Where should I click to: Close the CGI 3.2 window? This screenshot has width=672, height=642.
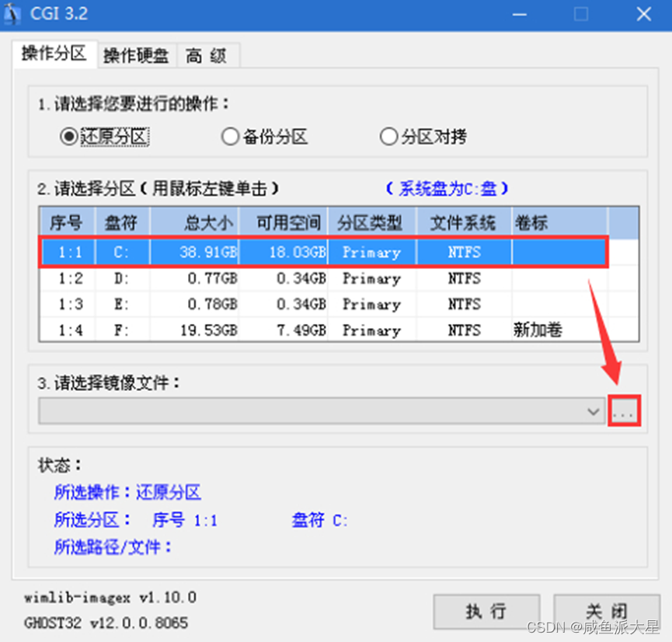pyautogui.click(x=644, y=15)
